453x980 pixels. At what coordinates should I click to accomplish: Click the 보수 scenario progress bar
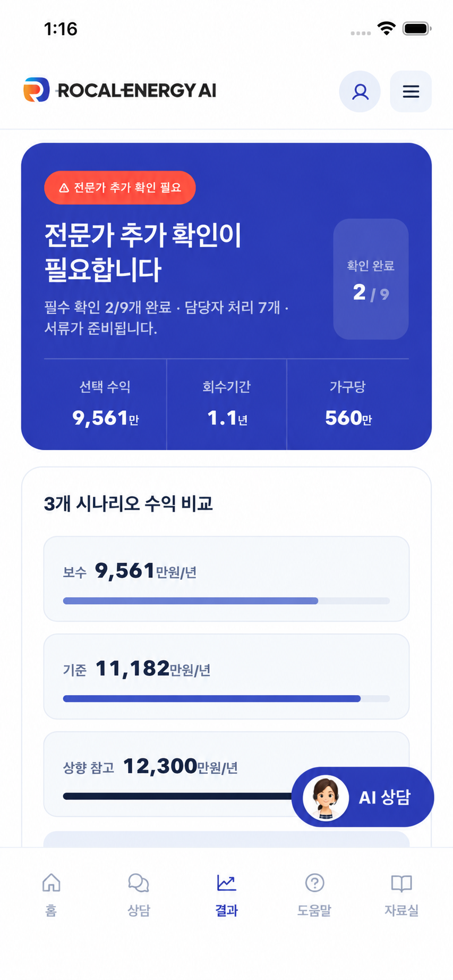click(226, 601)
